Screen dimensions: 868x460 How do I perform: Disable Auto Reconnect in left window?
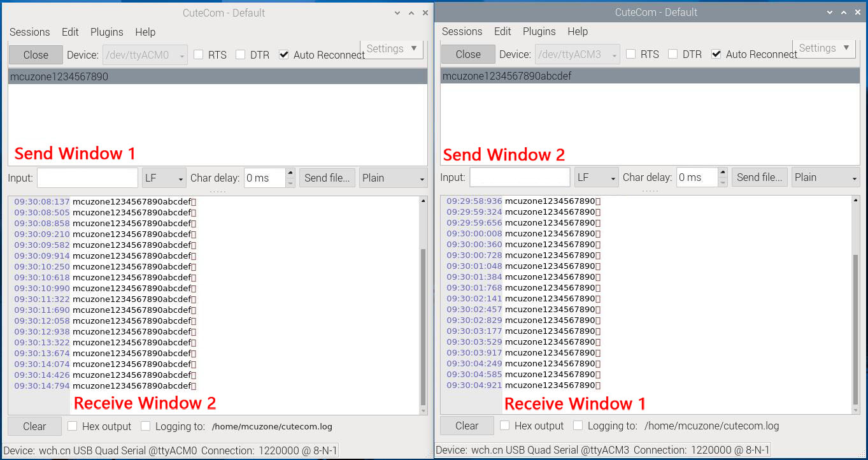284,55
